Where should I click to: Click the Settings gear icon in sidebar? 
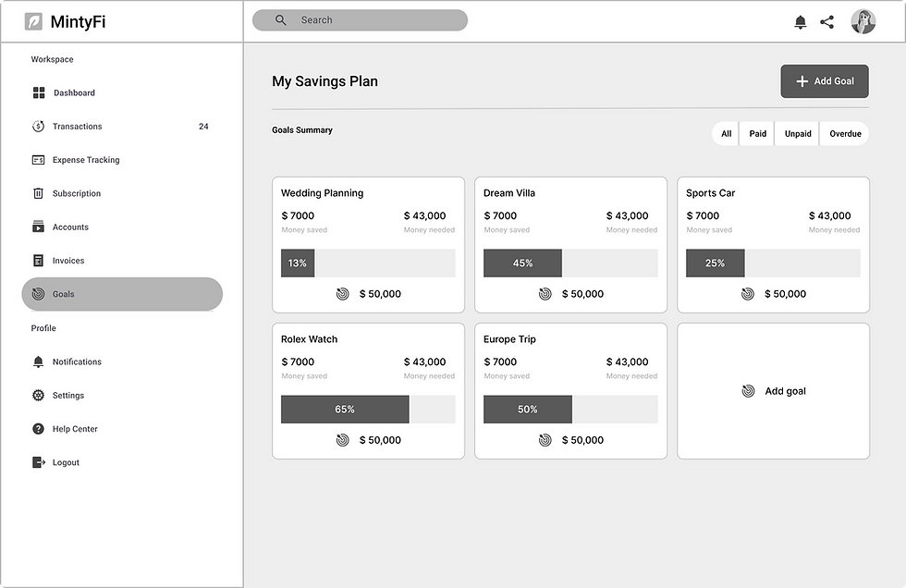(x=39, y=396)
